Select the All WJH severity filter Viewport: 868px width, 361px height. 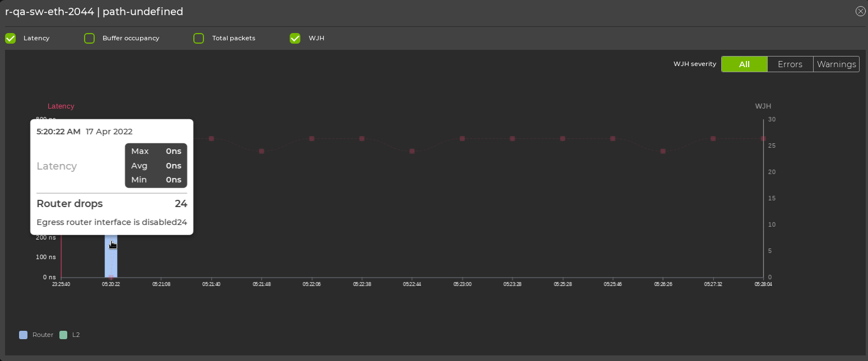tap(744, 64)
